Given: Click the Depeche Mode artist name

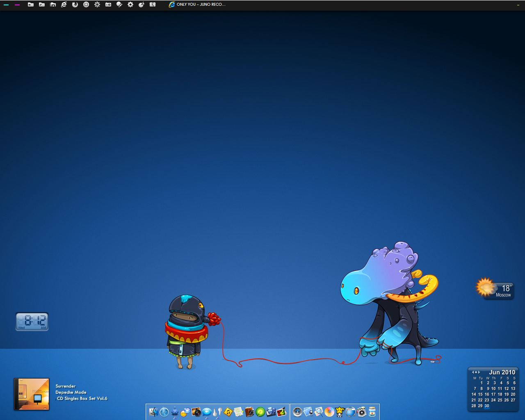Looking at the screenshot, I should click(71, 393).
